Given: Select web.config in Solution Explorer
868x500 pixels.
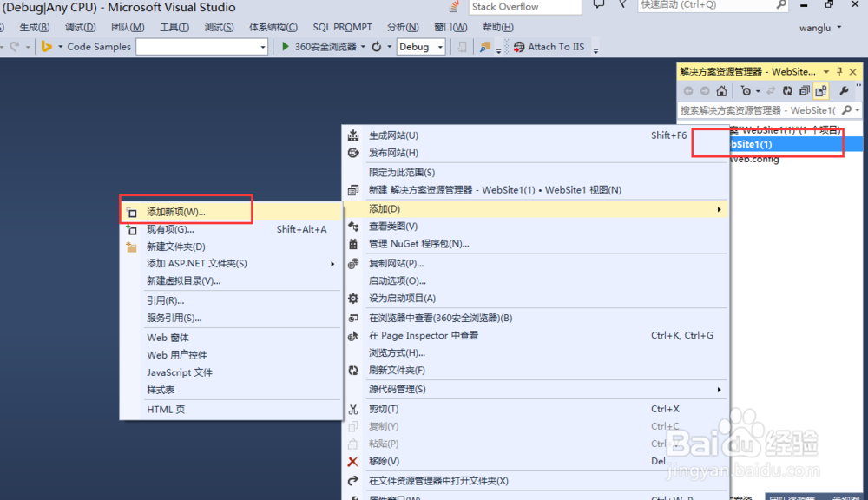Looking at the screenshot, I should pos(754,160).
